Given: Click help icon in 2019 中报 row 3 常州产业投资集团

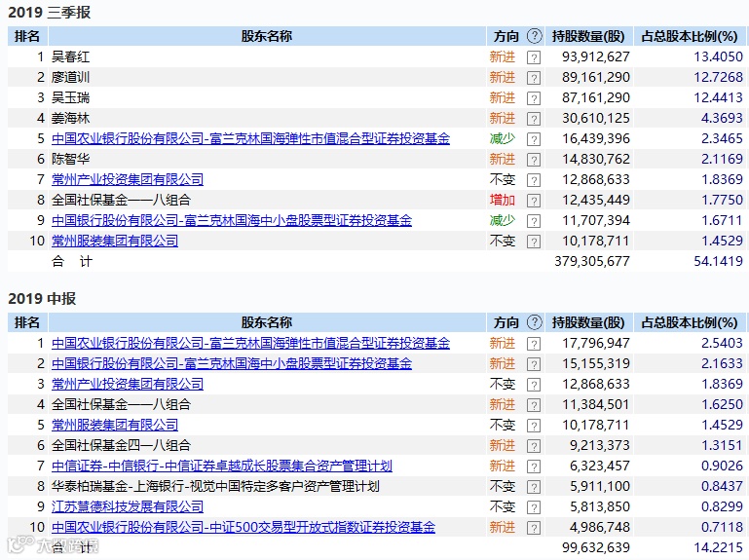Looking at the screenshot, I should 534,385.
